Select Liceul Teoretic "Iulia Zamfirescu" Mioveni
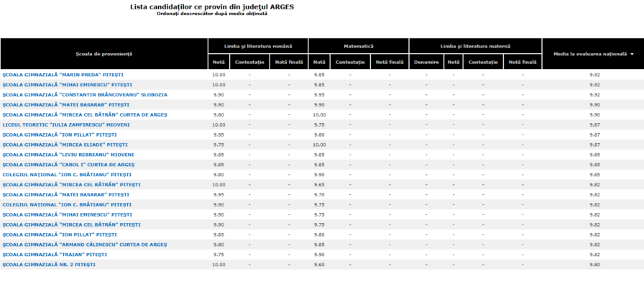Image resolution: width=644 pixels, height=282 pixels. click(x=66, y=124)
